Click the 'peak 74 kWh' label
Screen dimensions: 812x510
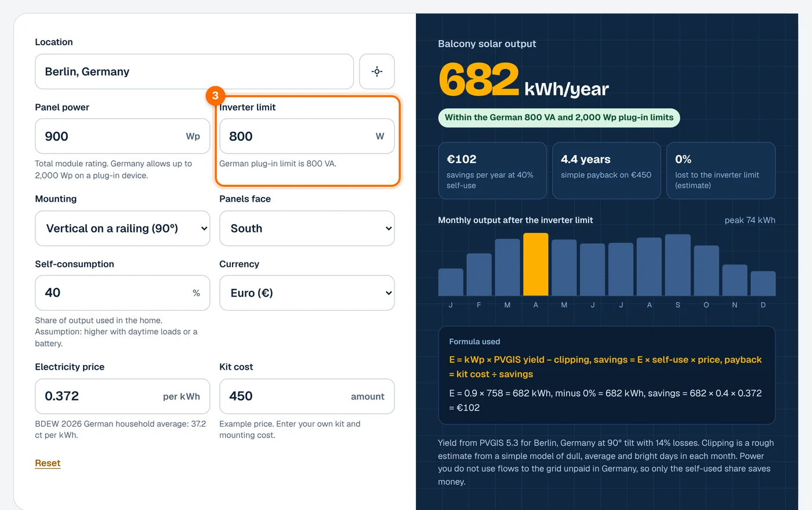pyautogui.click(x=750, y=220)
